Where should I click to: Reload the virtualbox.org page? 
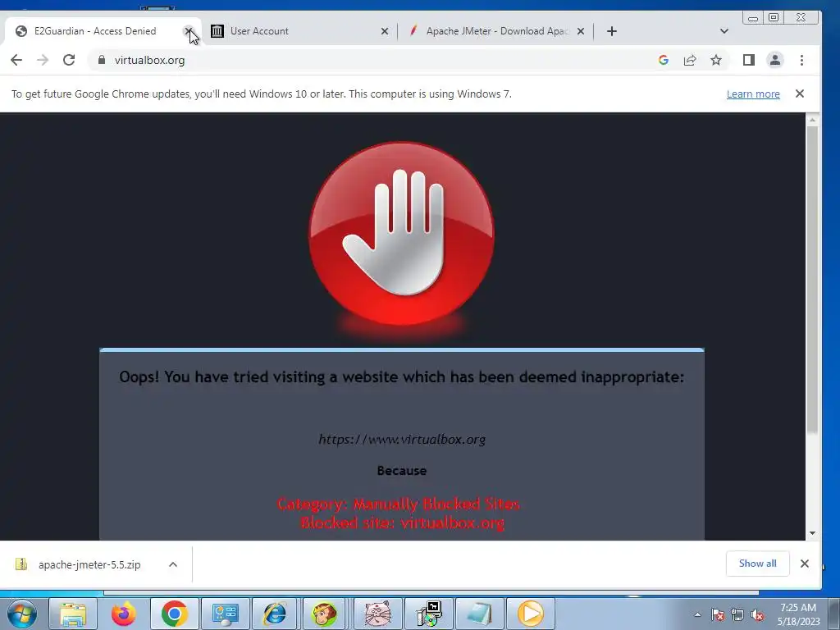(x=69, y=60)
